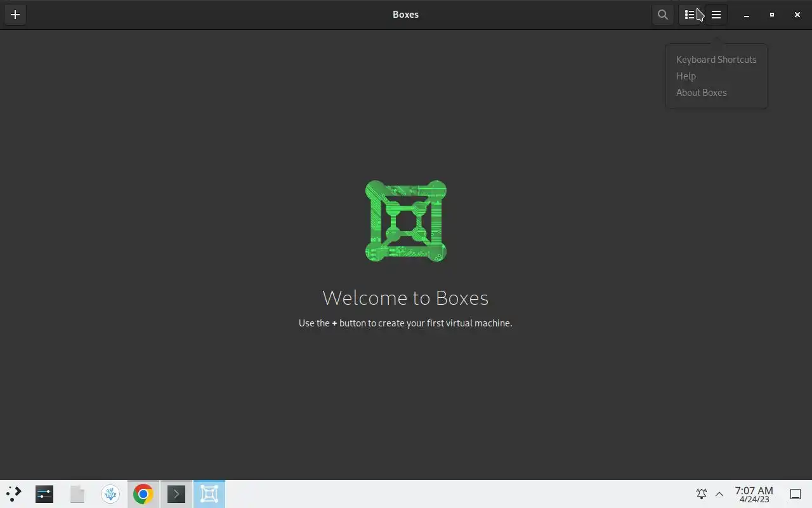
Task: Open the blue coral-logo app in the taskbar
Action: (x=110, y=493)
